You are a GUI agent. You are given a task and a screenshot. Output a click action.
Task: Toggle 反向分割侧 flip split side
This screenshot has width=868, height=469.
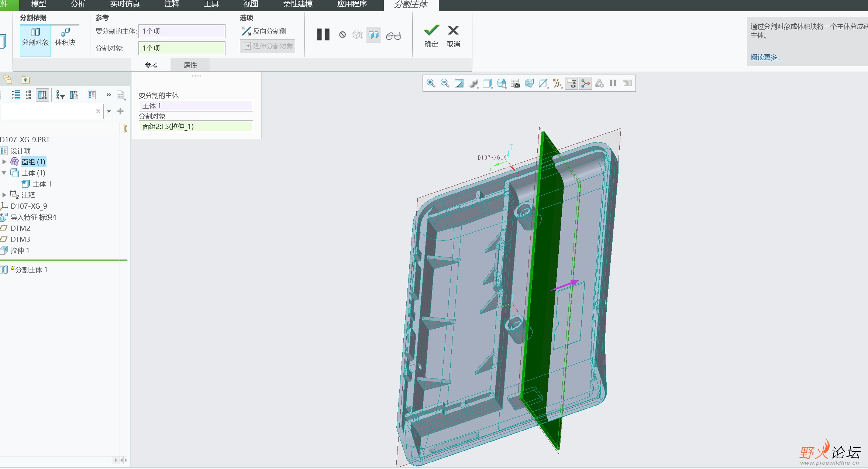[264, 31]
